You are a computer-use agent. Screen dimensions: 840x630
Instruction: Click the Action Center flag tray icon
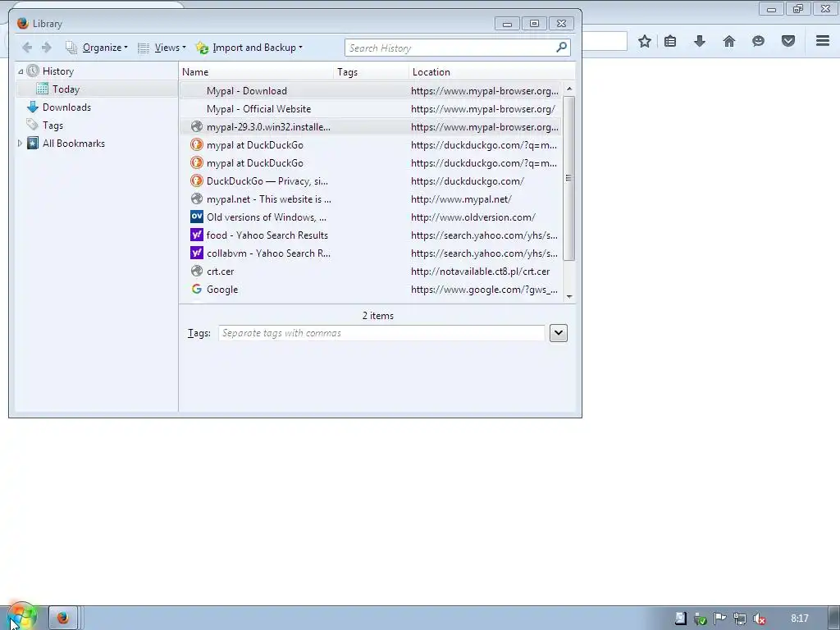[719, 619]
